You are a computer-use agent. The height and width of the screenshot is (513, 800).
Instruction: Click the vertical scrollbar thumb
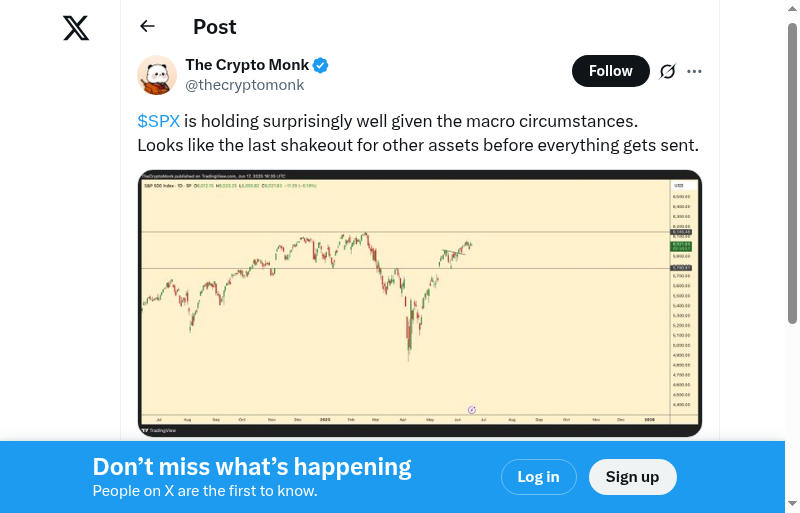(x=793, y=170)
